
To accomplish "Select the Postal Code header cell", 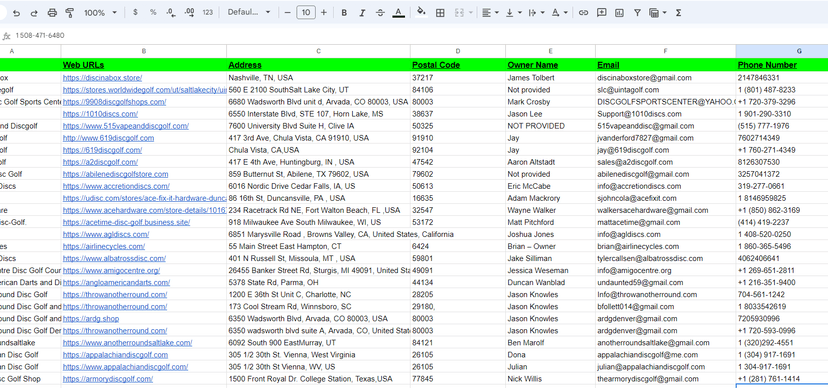I will point(458,65).
